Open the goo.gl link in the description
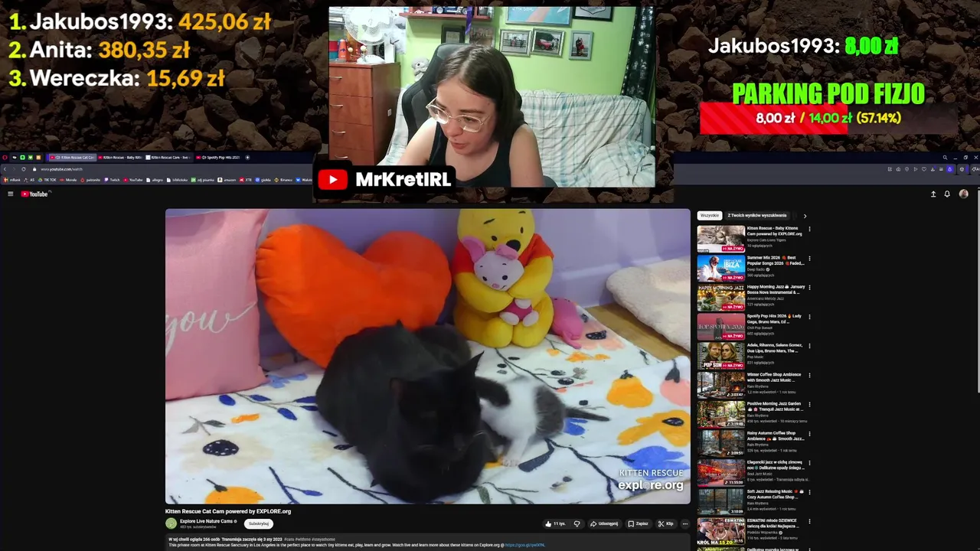Screen dimensions: 980x551 [524, 545]
